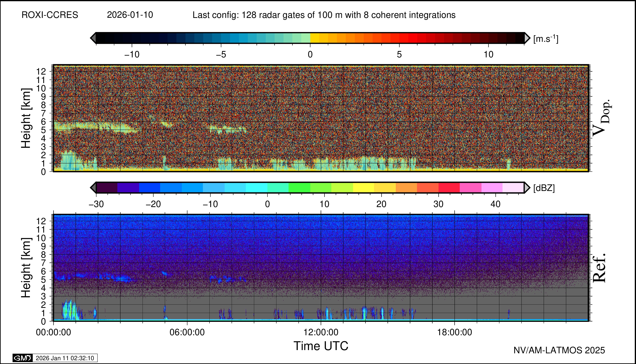The height and width of the screenshot is (364, 636).
Task: Click the yellow zero-velocity color swatch
Action: (315, 38)
